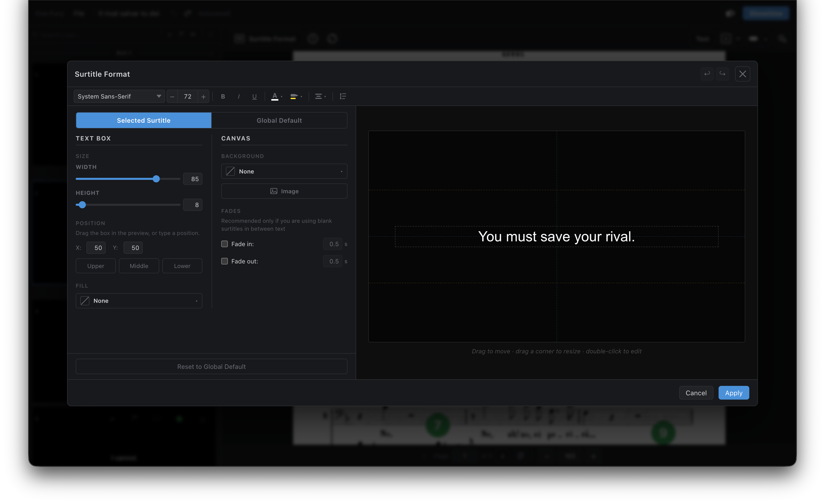
Task: Click the undo arrow in dialog header
Action: (707, 74)
